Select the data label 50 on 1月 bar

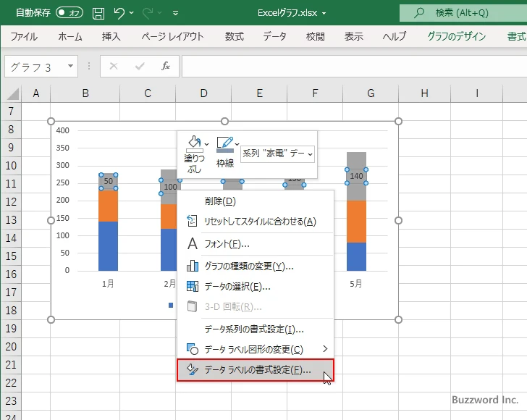[x=109, y=181]
